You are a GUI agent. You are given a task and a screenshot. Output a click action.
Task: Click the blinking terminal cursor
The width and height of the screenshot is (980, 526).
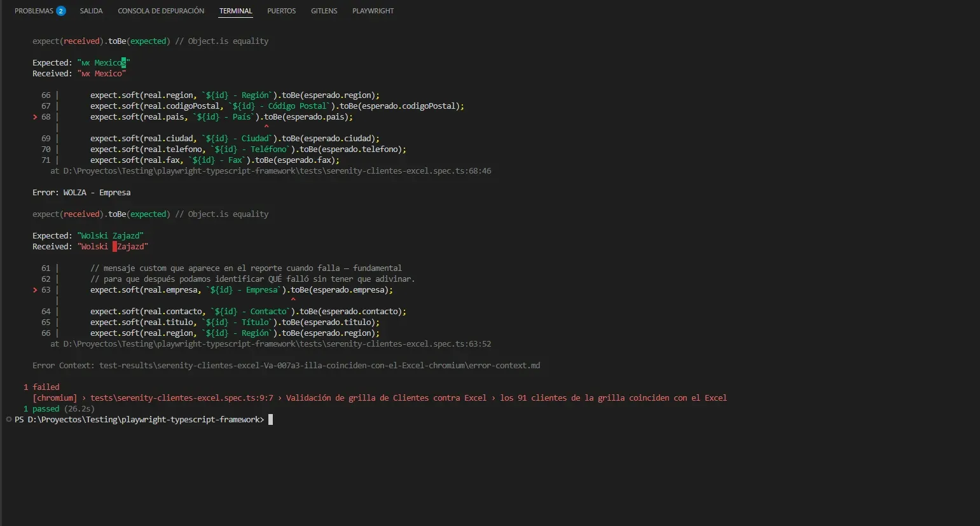click(270, 419)
